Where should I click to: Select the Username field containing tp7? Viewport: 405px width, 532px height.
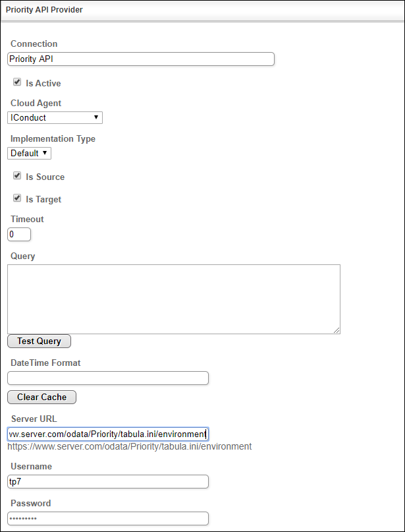108,481
